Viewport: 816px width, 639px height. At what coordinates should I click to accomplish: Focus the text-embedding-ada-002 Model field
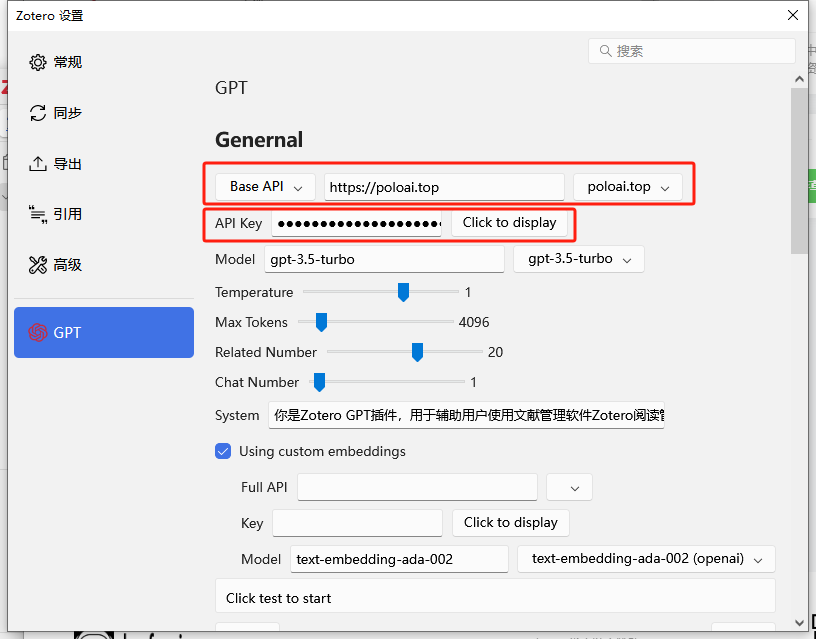(399, 559)
